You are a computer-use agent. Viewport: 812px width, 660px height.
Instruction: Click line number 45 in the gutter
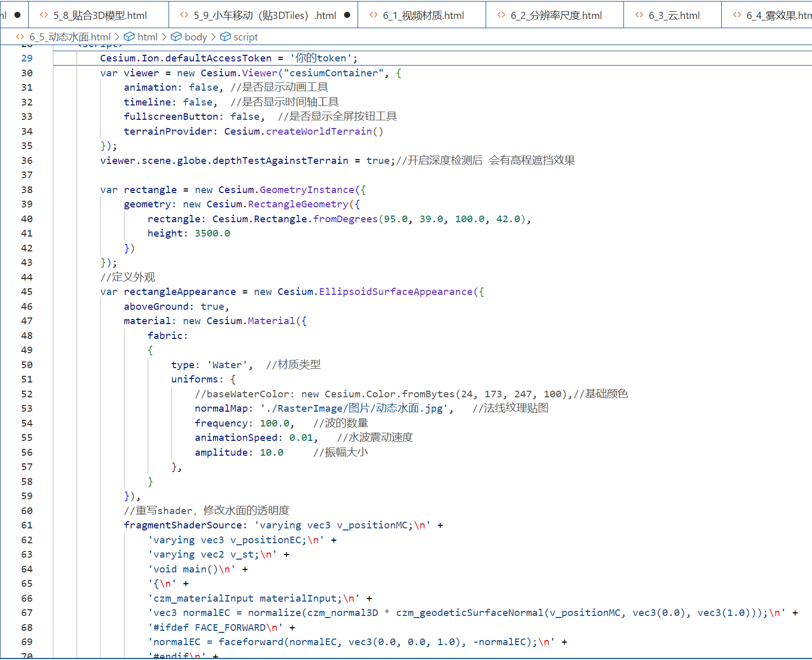[27, 292]
